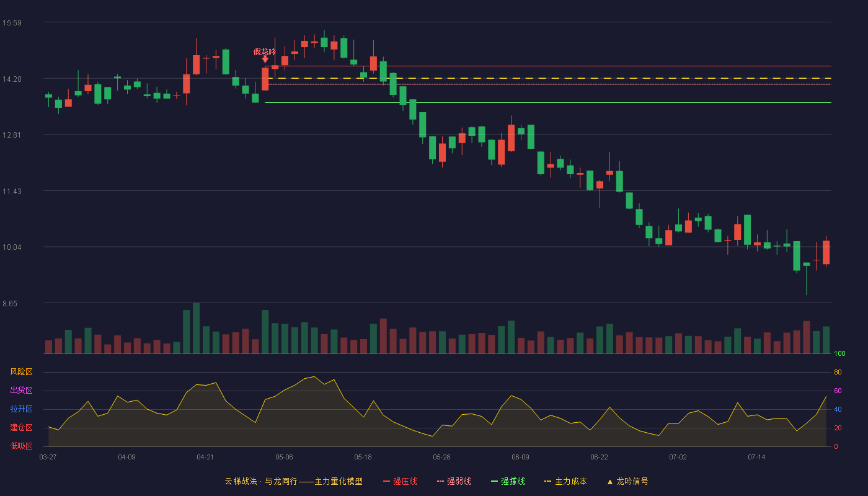This screenshot has width=868, height=496.
Task: Click the red 20 indicator scale value
Action: 838,428
